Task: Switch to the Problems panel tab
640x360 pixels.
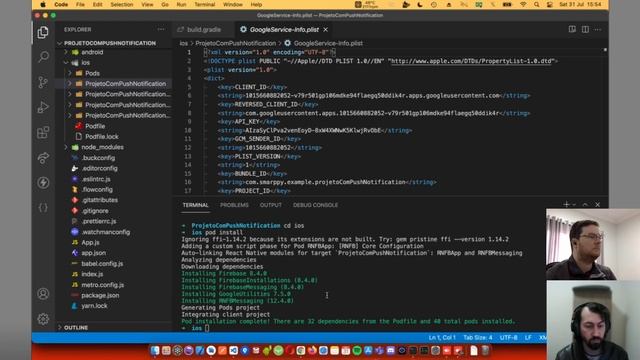Action: (234, 205)
